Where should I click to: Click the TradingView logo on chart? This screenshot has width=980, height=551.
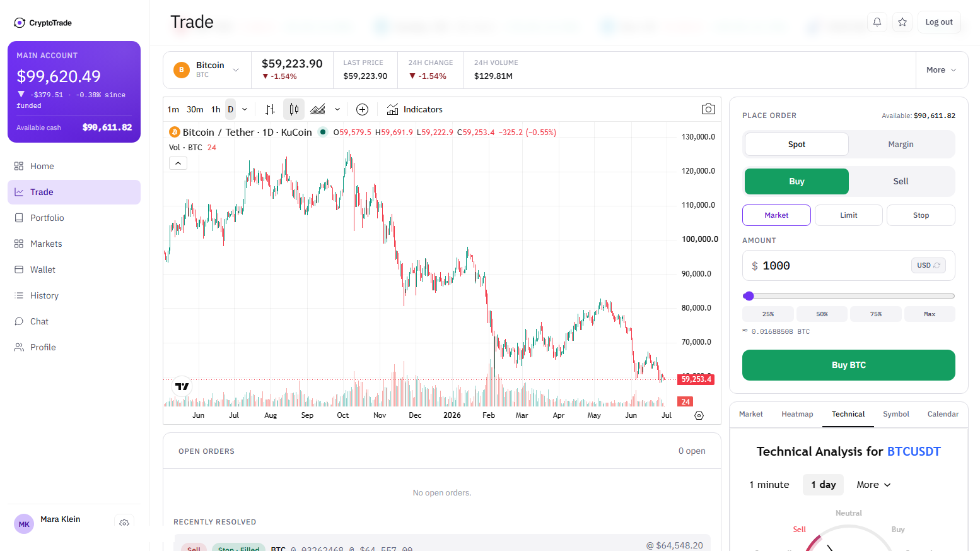tap(182, 386)
